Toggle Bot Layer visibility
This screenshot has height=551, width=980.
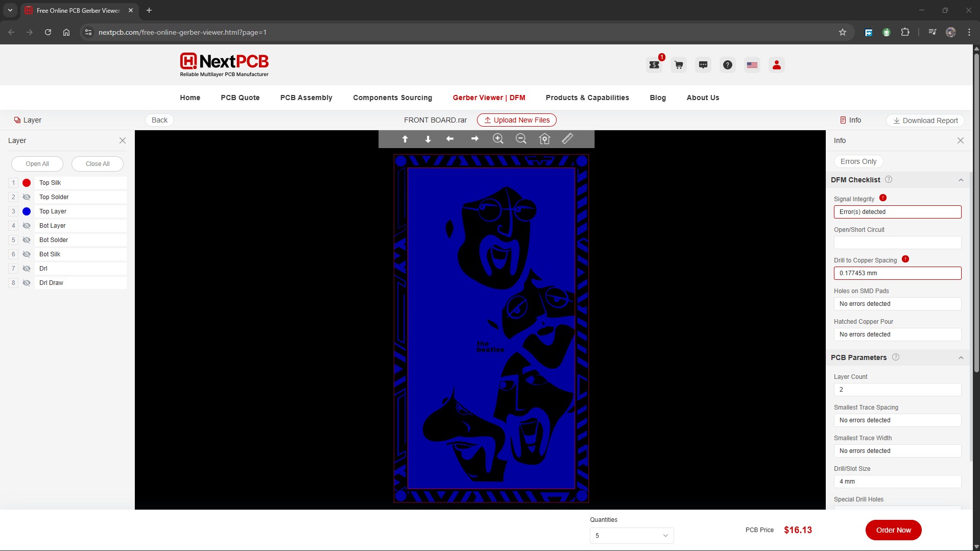[x=27, y=226]
